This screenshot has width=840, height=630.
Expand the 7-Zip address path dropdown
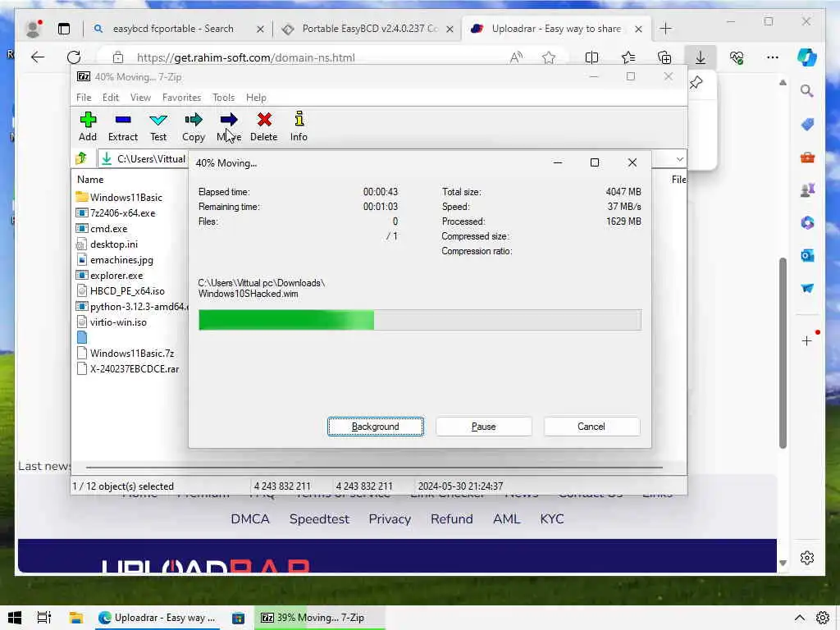679,159
